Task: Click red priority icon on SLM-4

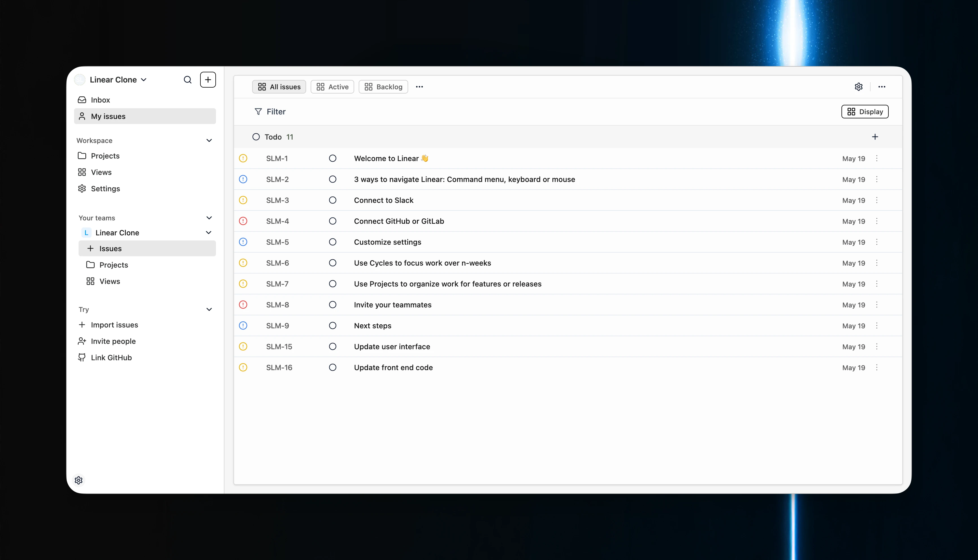Action: (243, 221)
